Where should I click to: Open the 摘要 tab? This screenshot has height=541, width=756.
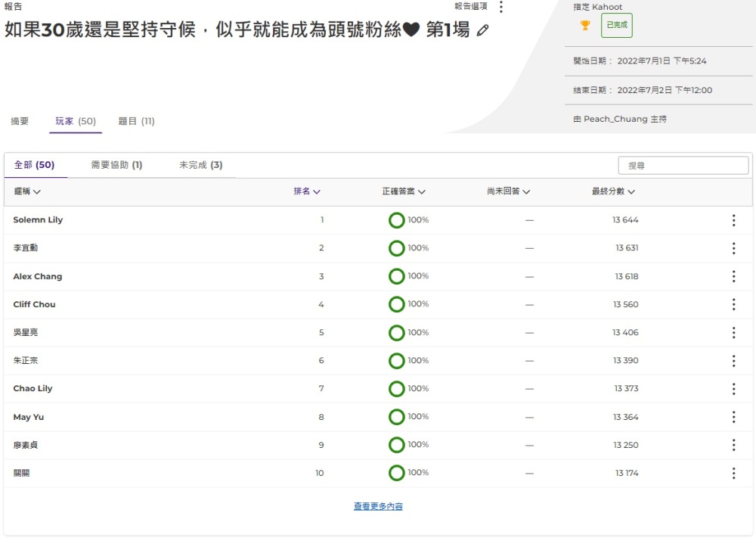[20, 120]
